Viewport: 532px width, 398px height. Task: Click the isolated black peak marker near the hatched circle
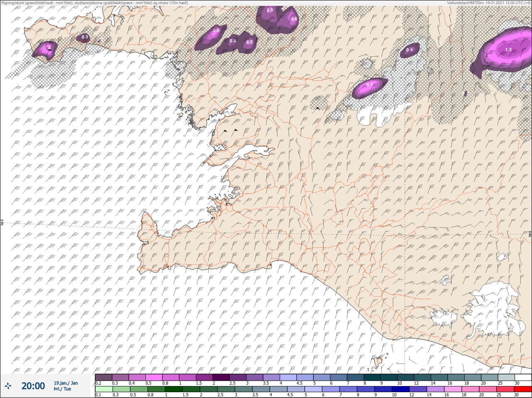pos(318,108)
